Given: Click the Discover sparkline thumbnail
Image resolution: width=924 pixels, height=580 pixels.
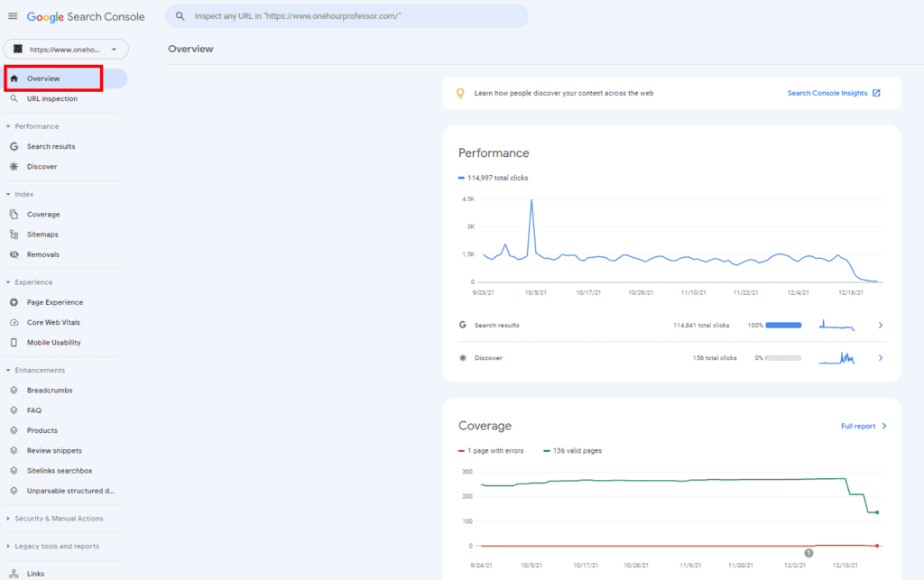Looking at the screenshot, I should (836, 357).
